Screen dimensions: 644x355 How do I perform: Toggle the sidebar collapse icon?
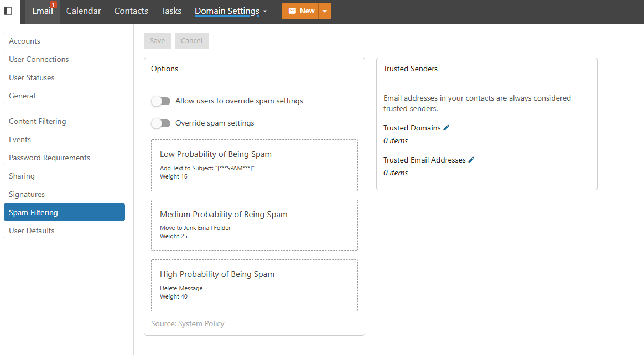[8, 11]
